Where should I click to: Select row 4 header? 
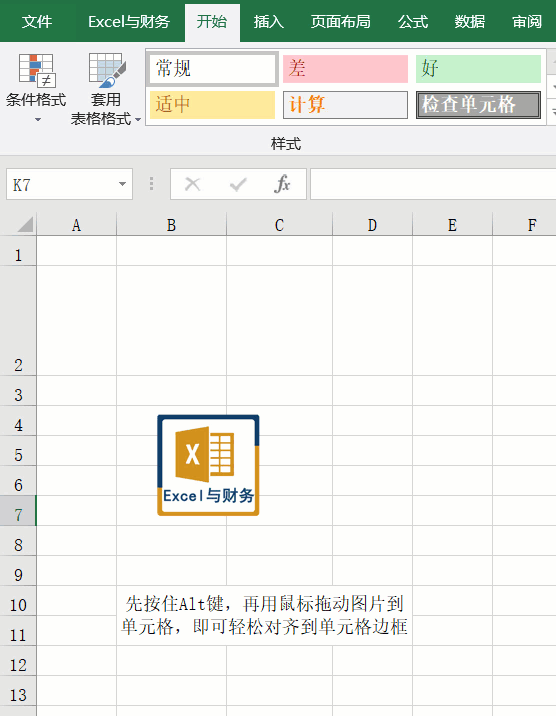tap(18, 421)
